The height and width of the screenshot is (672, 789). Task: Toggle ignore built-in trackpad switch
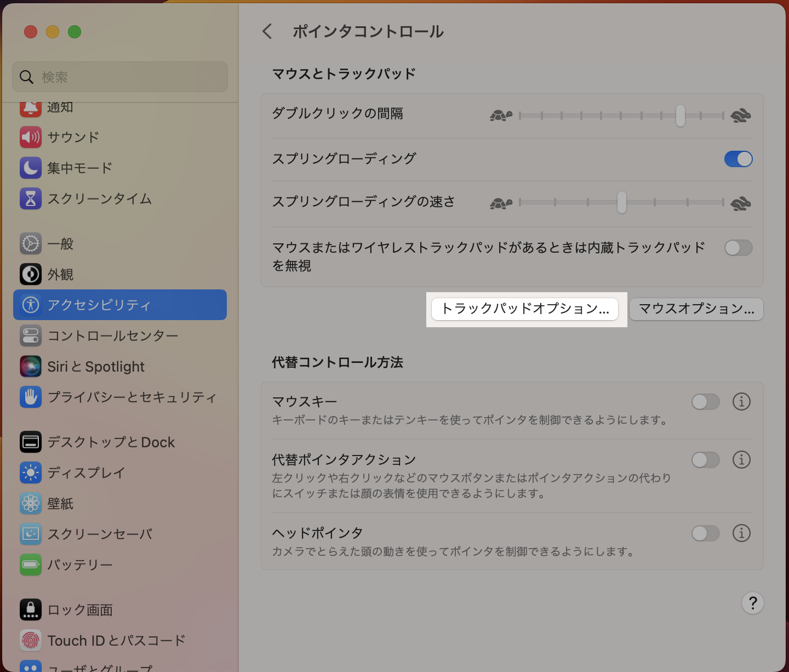(x=738, y=248)
